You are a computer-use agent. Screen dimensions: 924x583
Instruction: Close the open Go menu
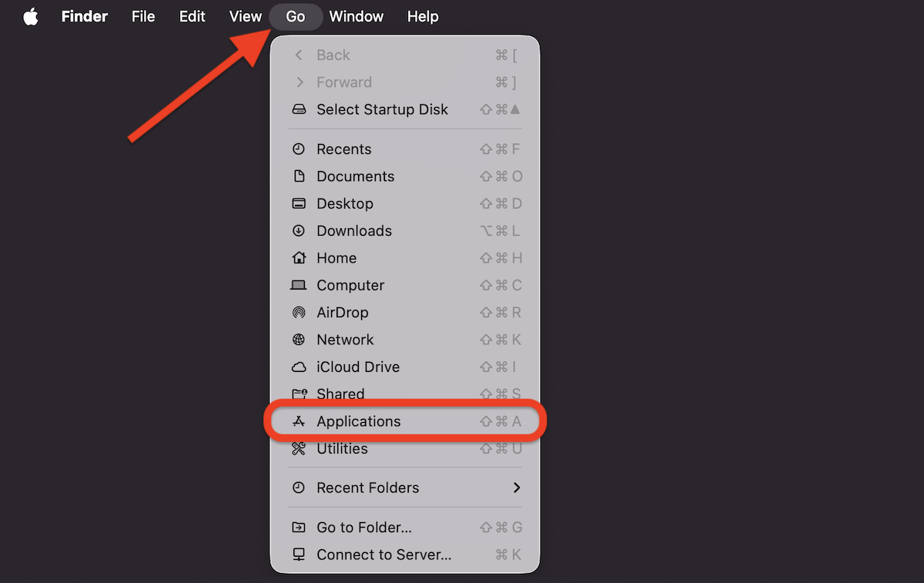coord(296,16)
